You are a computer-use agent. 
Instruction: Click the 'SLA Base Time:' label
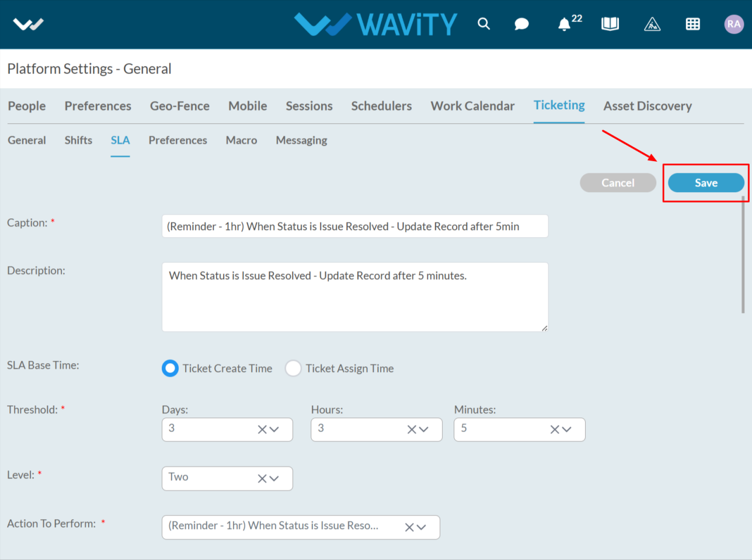point(43,365)
